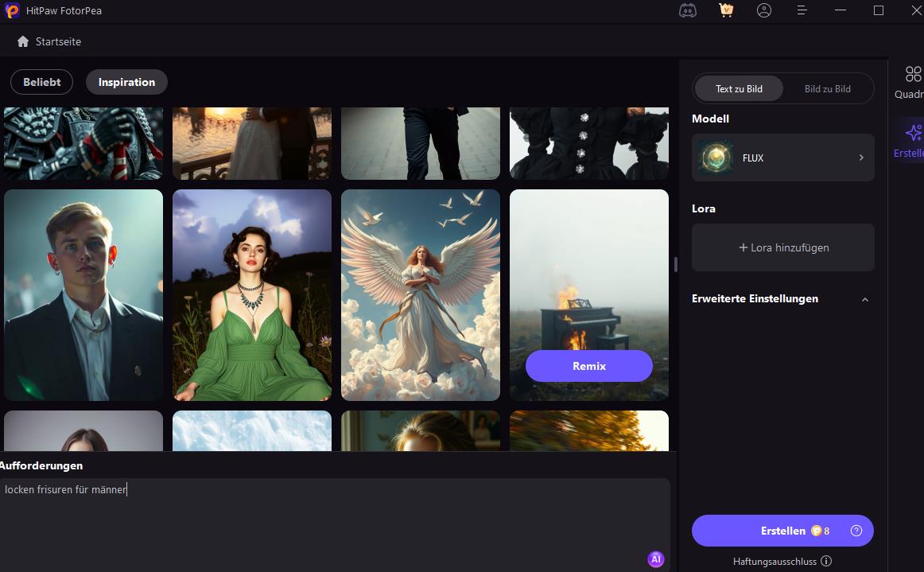Open the Quadrat sidebar grid icon
This screenshot has height=572, width=924.
[x=913, y=74]
